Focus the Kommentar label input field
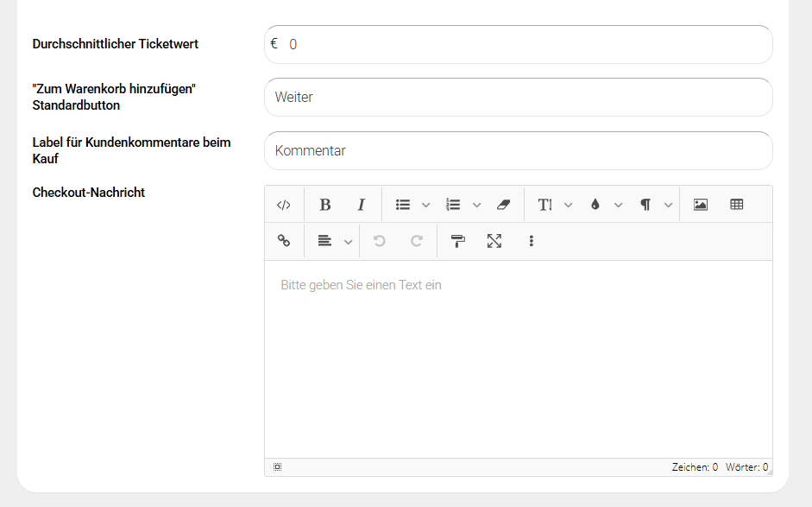This screenshot has width=812, height=507. coord(518,150)
